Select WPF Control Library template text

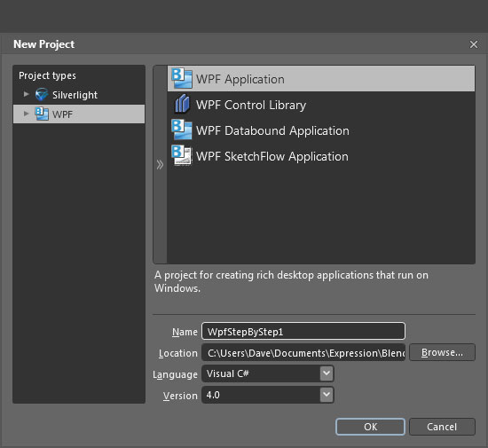tap(251, 105)
